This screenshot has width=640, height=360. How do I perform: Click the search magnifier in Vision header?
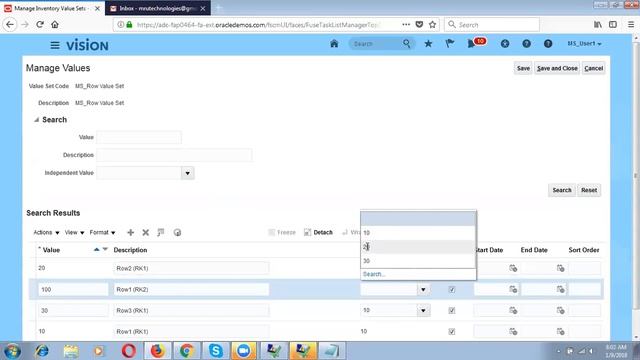pos(406,43)
